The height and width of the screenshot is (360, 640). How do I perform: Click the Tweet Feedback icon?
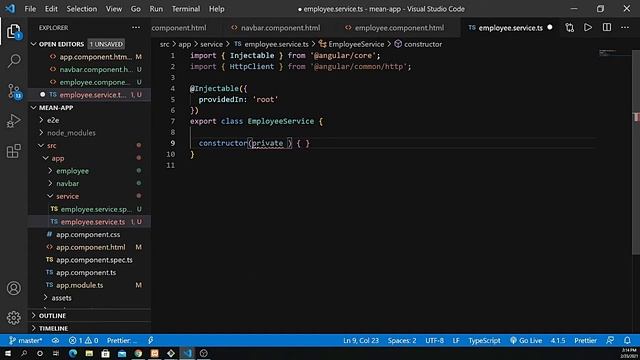pyautogui.click(x=610, y=340)
